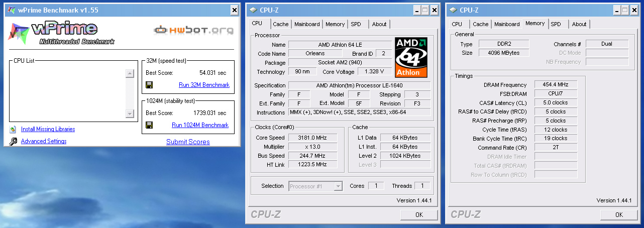Click the DRAM Frequency 454.4 MHz value

coord(556,85)
